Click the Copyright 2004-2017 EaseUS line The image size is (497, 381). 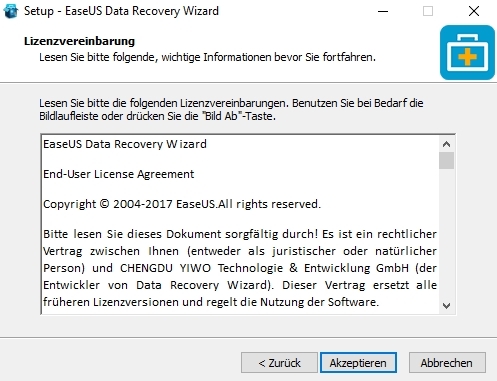click(x=182, y=204)
